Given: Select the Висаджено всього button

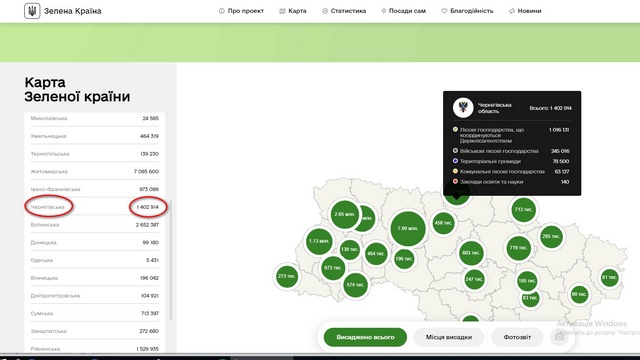Looking at the screenshot, I should (365, 337).
